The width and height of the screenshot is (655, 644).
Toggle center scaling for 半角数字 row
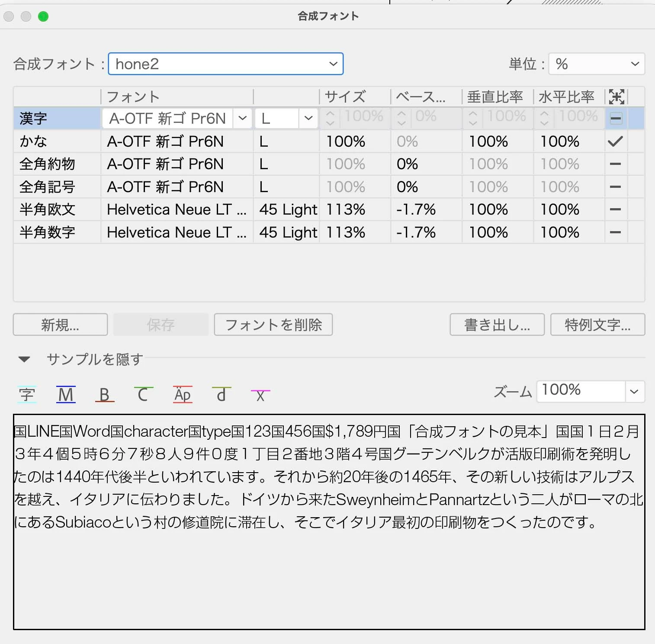(x=615, y=232)
